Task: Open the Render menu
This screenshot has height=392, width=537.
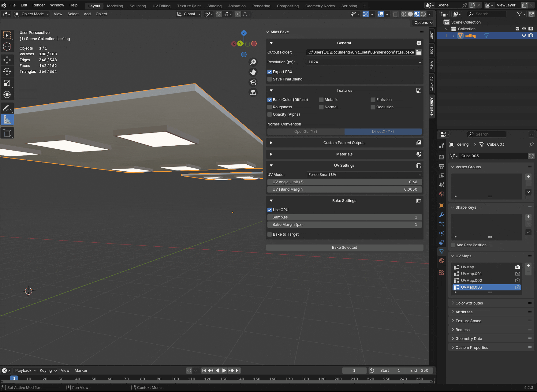Action: (39, 5)
